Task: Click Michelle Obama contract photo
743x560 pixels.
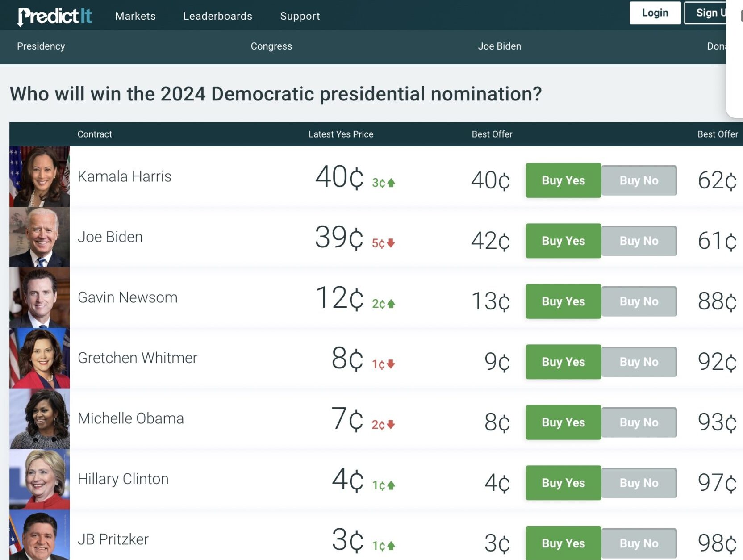Action: [40, 418]
